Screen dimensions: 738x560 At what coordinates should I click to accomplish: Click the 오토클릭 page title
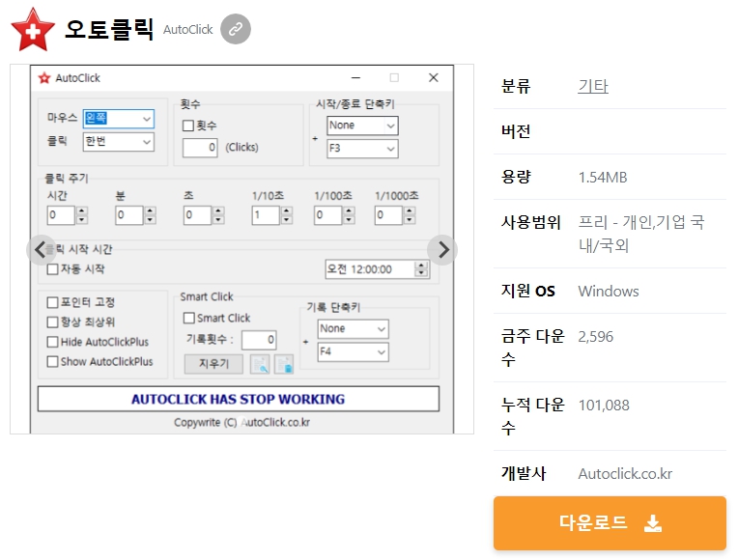(x=109, y=29)
